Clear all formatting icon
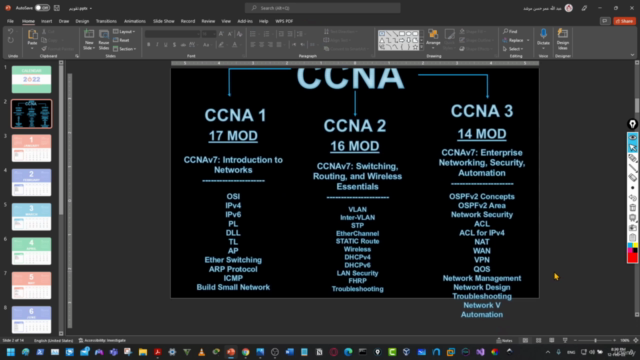This screenshot has height=360, width=640. (240, 34)
